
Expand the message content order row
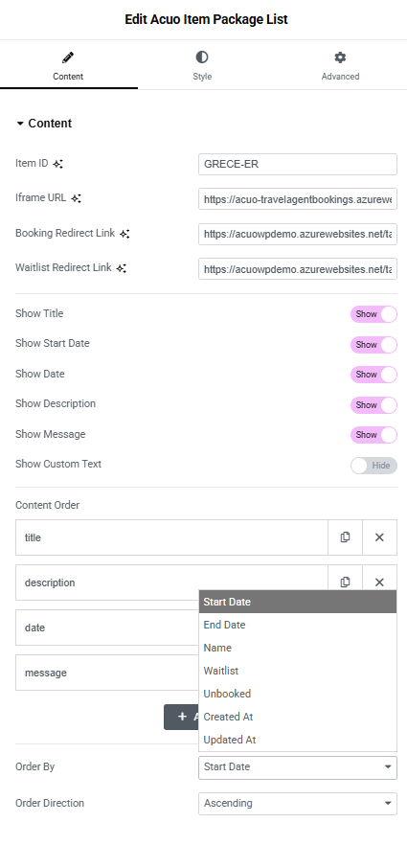point(107,673)
